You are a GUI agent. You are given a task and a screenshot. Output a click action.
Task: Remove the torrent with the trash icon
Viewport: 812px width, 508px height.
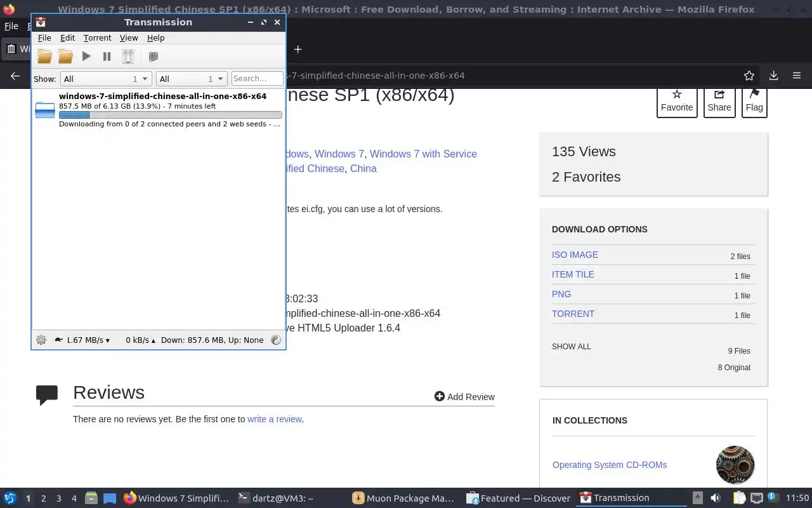[x=128, y=57]
